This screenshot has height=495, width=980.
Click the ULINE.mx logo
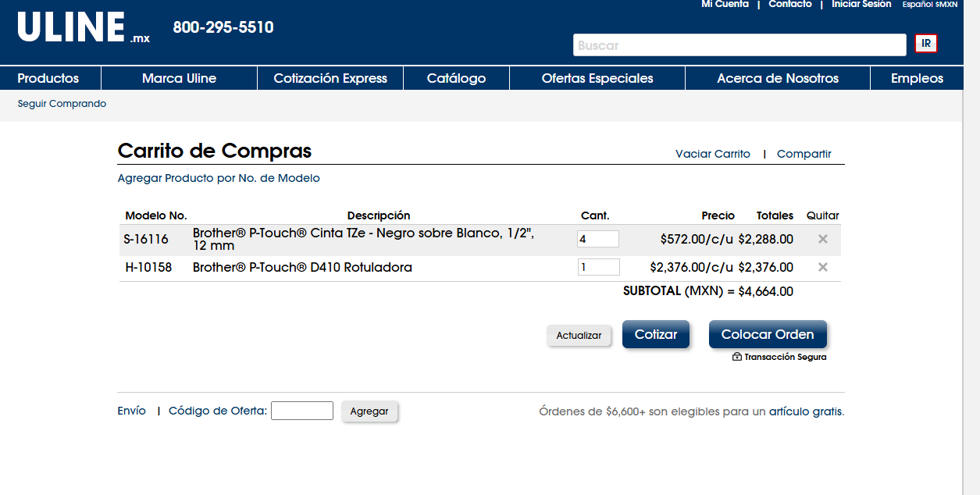pos(83,28)
